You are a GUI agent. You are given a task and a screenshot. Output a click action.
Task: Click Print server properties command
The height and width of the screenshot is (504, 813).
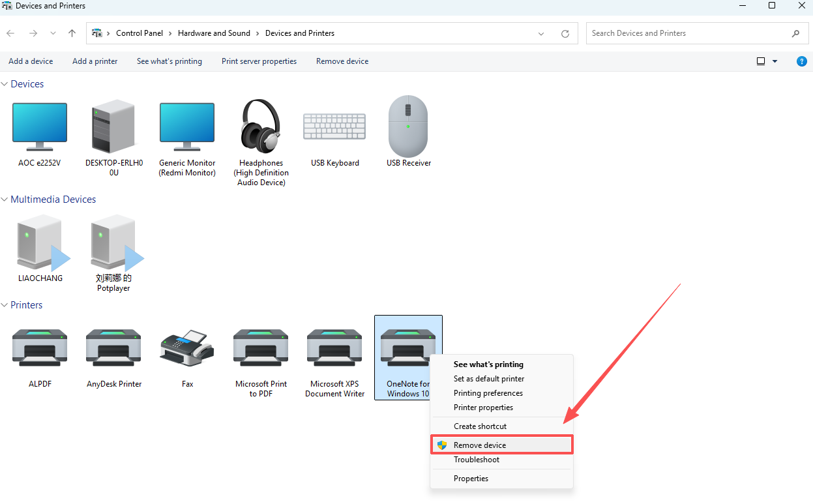(259, 61)
